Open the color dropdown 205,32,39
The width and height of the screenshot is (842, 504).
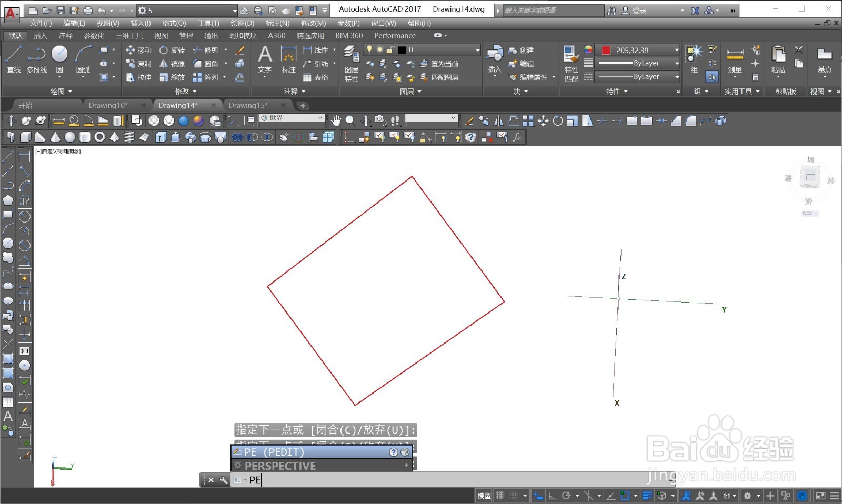click(638, 50)
